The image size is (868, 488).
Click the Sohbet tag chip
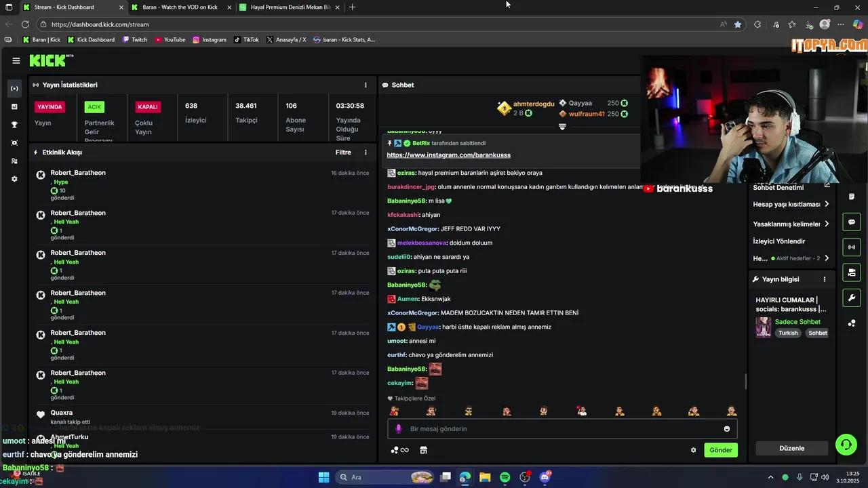(x=818, y=333)
